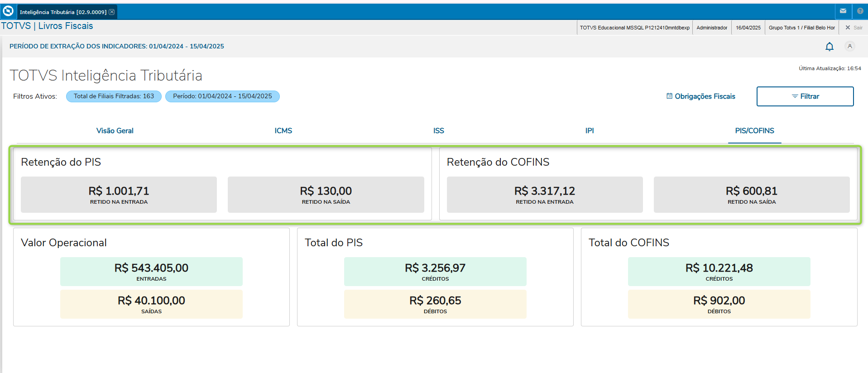The width and height of the screenshot is (868, 373).
Task: Open the help question mark icon
Action: pos(860,11)
